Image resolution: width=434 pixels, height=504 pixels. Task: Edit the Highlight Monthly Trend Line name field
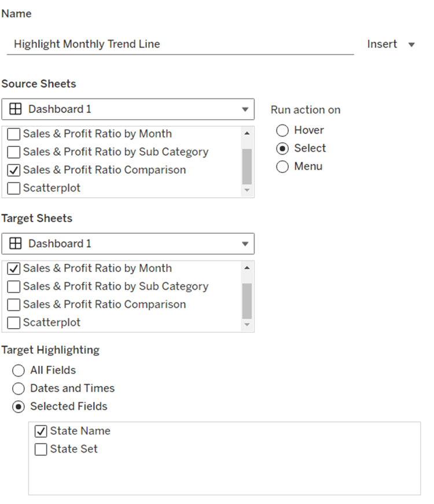tap(179, 45)
